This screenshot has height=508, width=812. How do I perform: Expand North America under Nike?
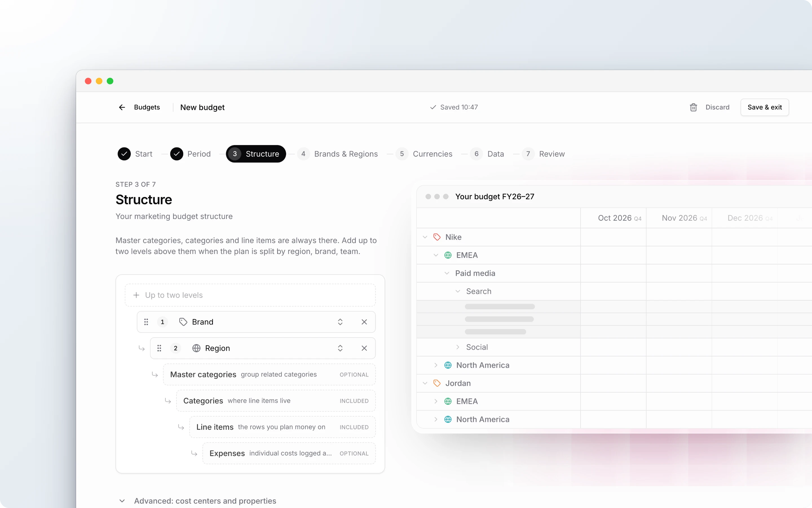436,365
